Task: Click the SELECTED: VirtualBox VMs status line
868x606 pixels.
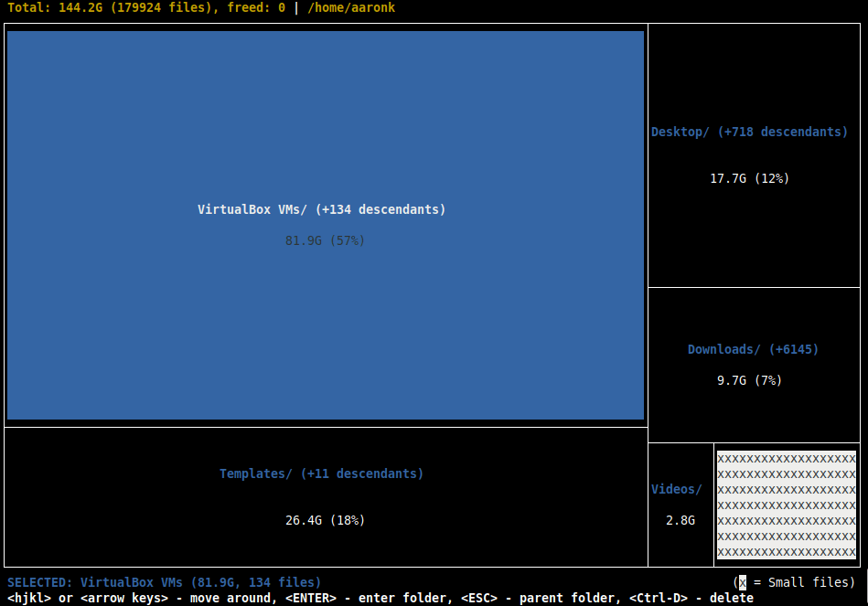Action: 165,582
